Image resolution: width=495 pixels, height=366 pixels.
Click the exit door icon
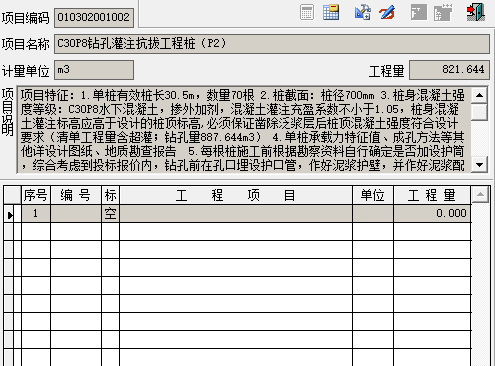476,12
